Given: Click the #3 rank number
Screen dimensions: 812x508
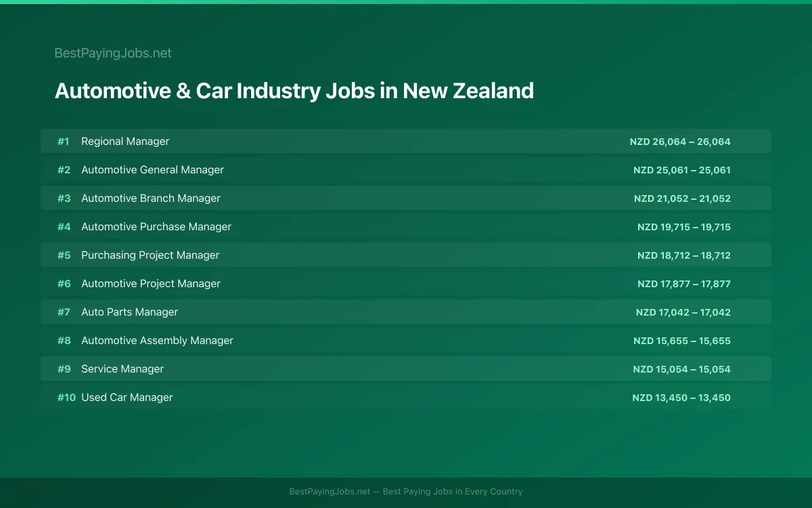Looking at the screenshot, I should point(64,198).
